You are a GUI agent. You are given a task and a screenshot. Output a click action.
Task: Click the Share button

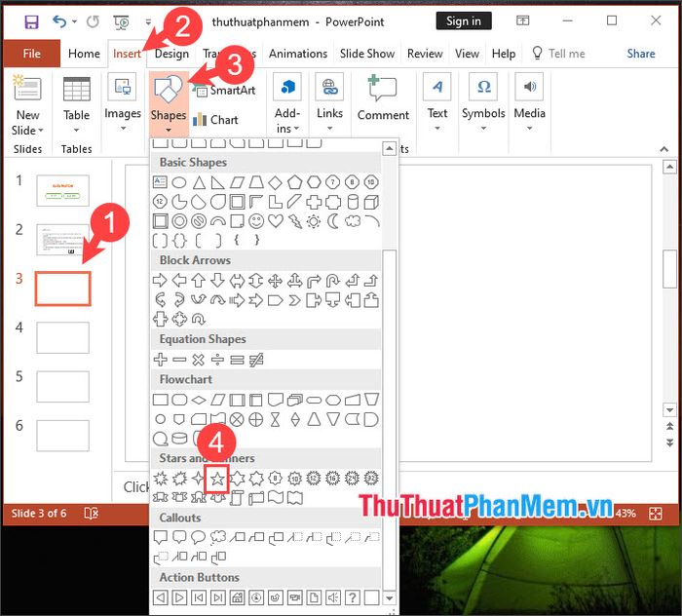[640, 54]
